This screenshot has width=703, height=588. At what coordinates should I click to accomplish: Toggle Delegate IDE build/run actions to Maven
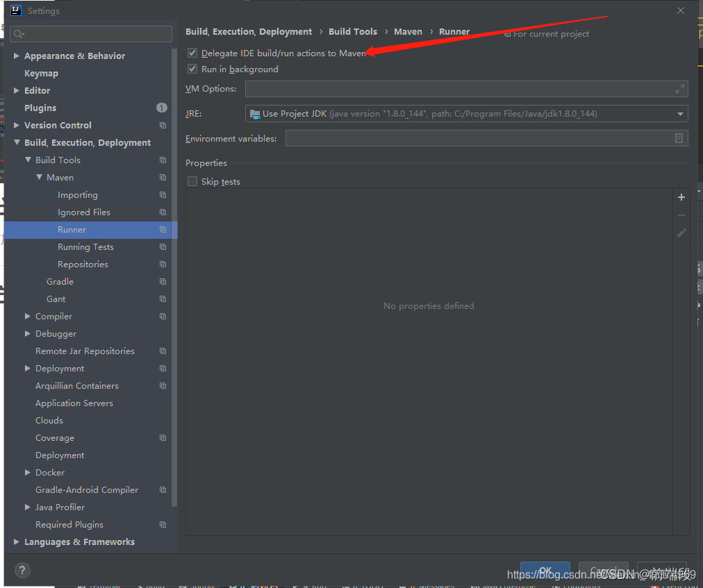click(192, 53)
